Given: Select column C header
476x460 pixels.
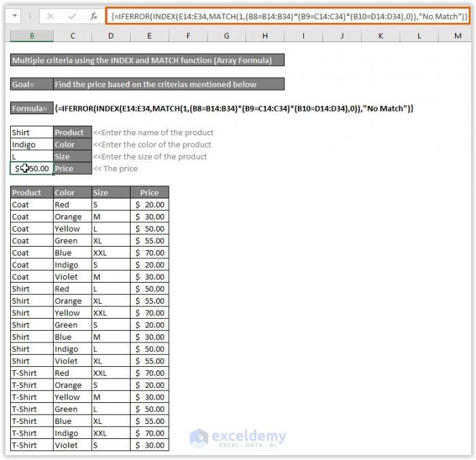Looking at the screenshot, I should click(x=73, y=36).
